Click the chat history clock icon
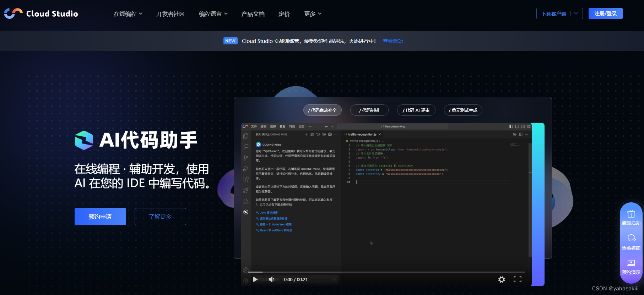 318,134
